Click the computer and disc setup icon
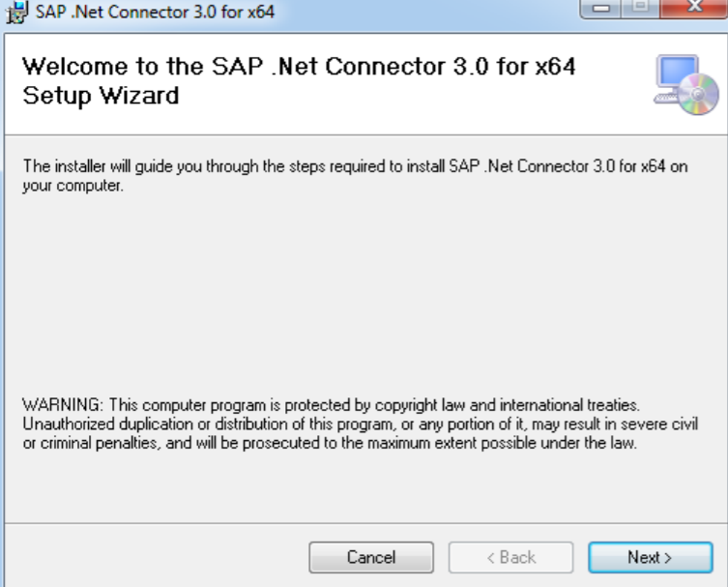The image size is (728, 587). 685,85
